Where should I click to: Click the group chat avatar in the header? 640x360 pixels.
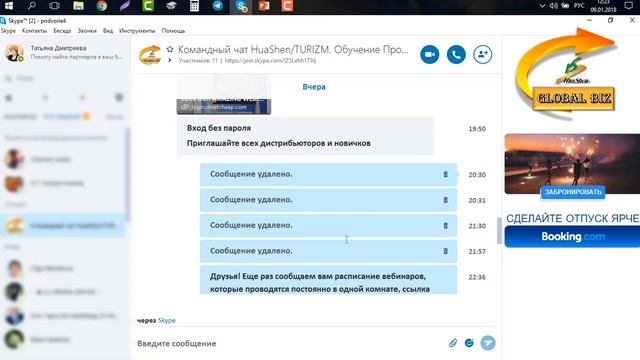[150, 55]
